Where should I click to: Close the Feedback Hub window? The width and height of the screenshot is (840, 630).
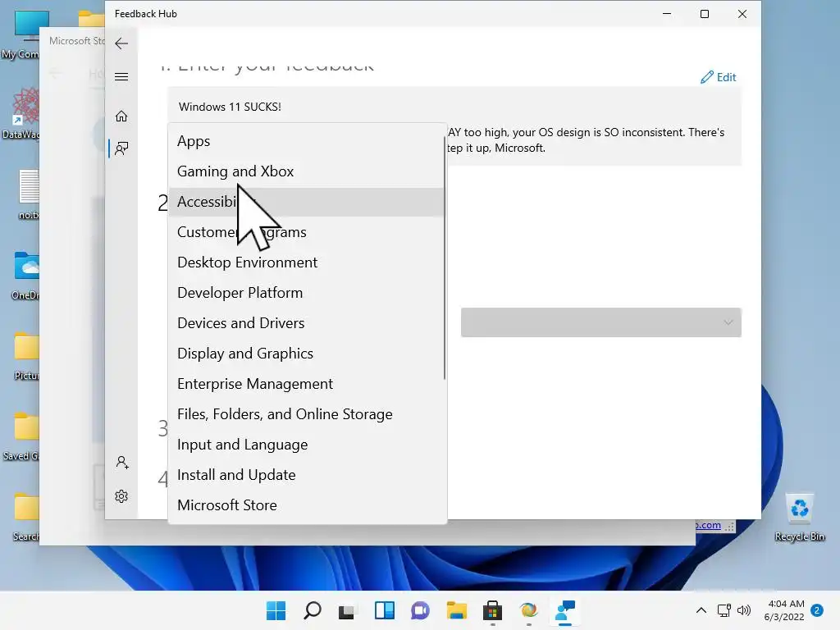point(742,14)
